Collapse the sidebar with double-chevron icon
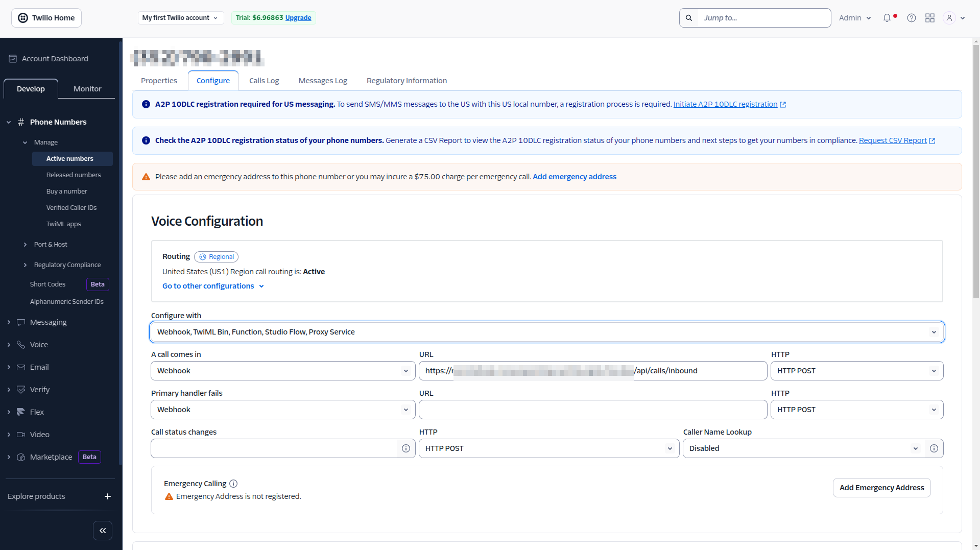 (103, 531)
